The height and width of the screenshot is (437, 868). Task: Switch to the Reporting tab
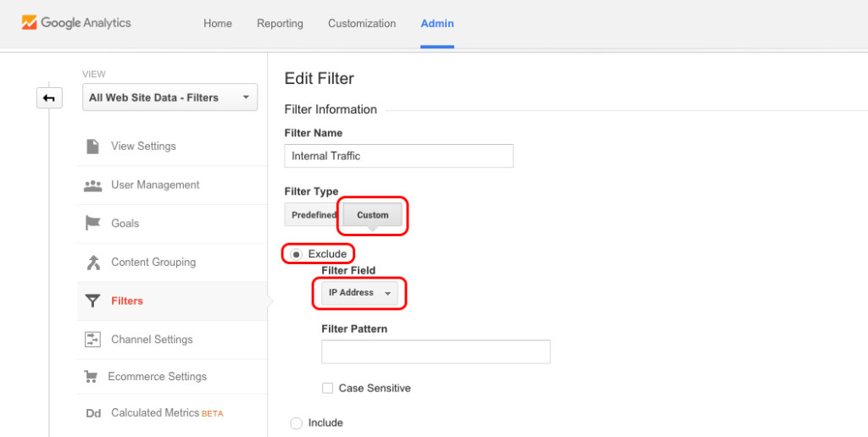click(x=280, y=23)
